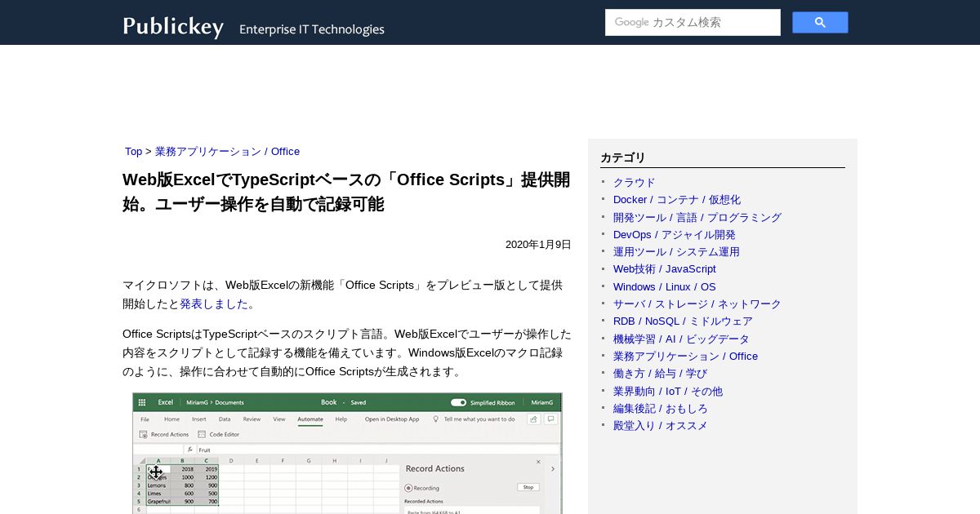Click Tell me what you want to do
Screen dimensions: 980x514
pyautogui.click(x=474, y=419)
